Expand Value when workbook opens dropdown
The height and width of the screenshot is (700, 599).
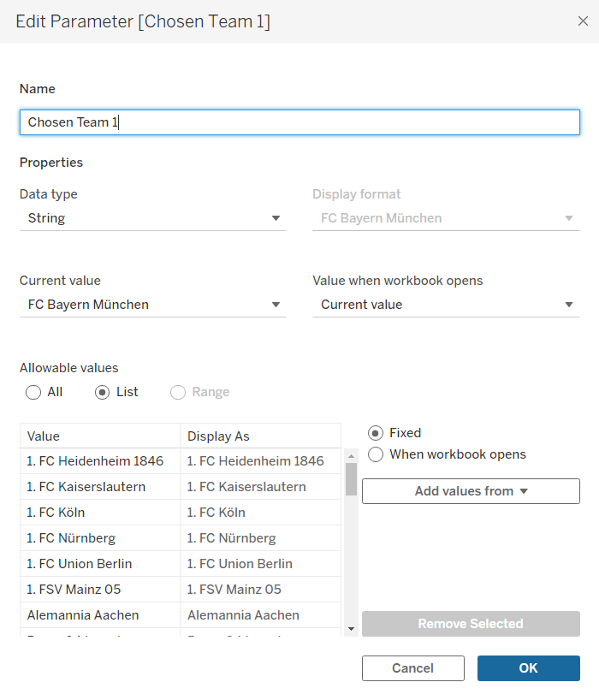pyautogui.click(x=446, y=305)
